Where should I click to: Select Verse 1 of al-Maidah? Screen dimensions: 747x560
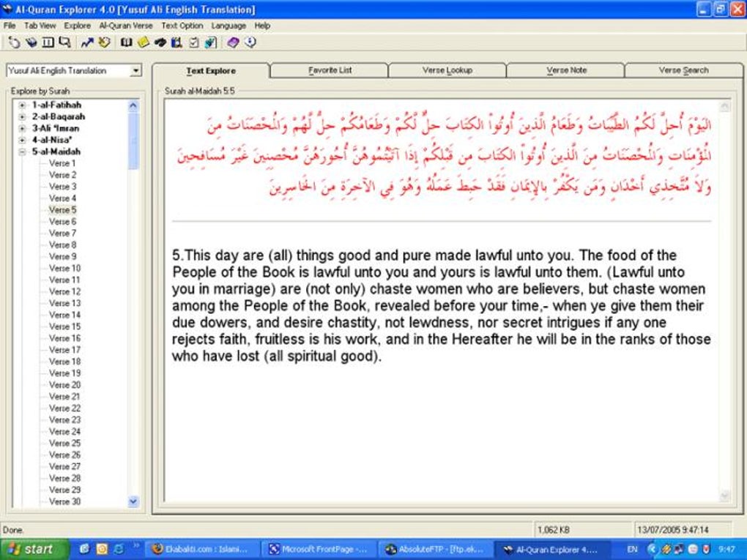62,163
